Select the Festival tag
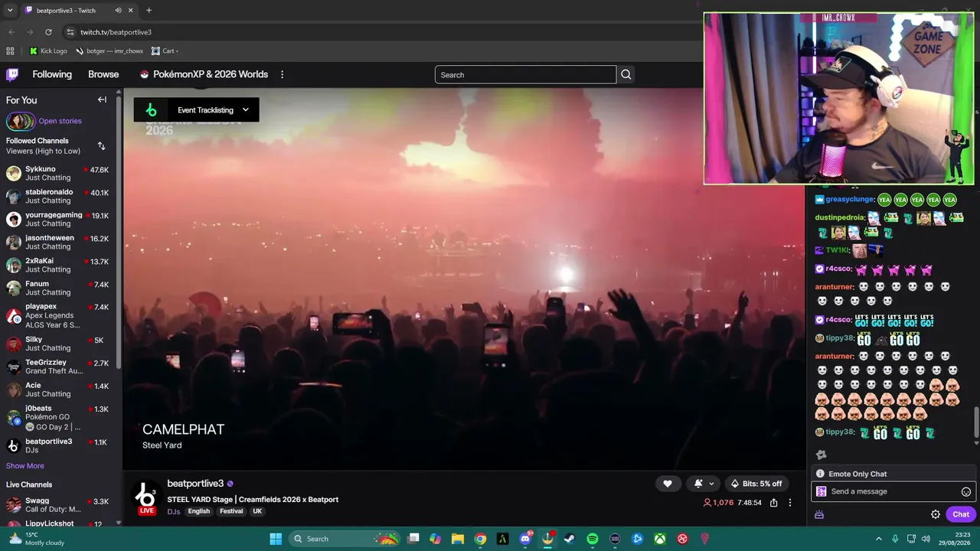 pyautogui.click(x=231, y=511)
